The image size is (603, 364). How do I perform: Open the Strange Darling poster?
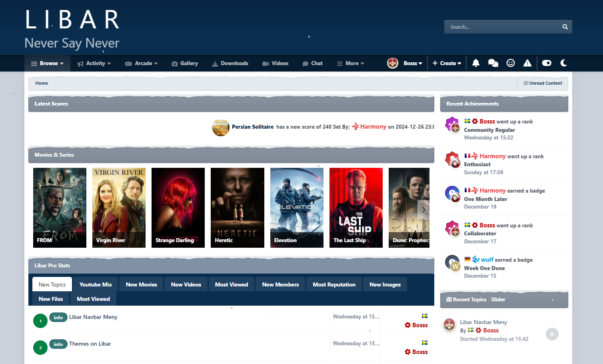pyautogui.click(x=178, y=208)
